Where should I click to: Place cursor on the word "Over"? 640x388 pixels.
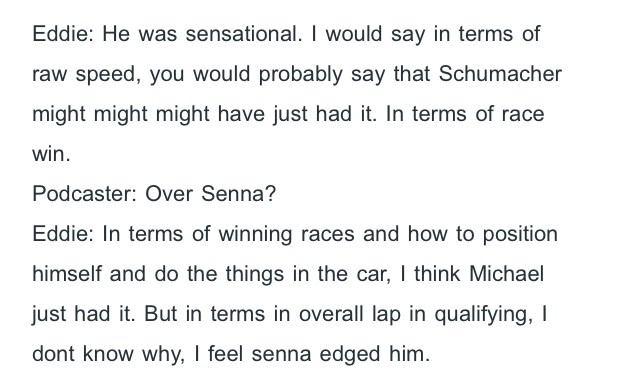169,193
